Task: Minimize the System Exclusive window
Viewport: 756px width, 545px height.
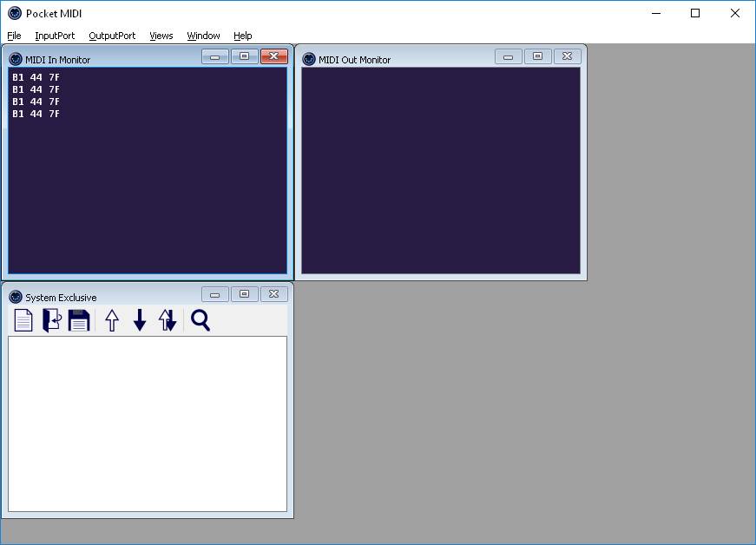Action: [215, 294]
